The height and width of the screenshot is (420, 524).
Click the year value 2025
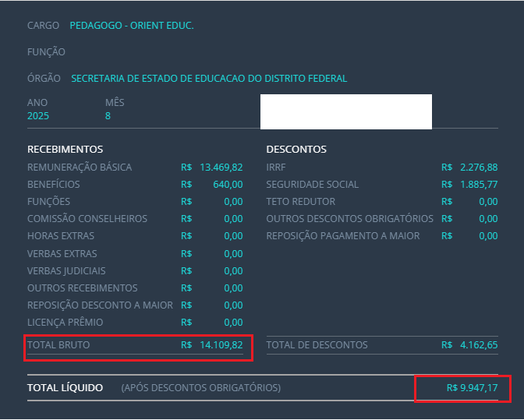37,116
